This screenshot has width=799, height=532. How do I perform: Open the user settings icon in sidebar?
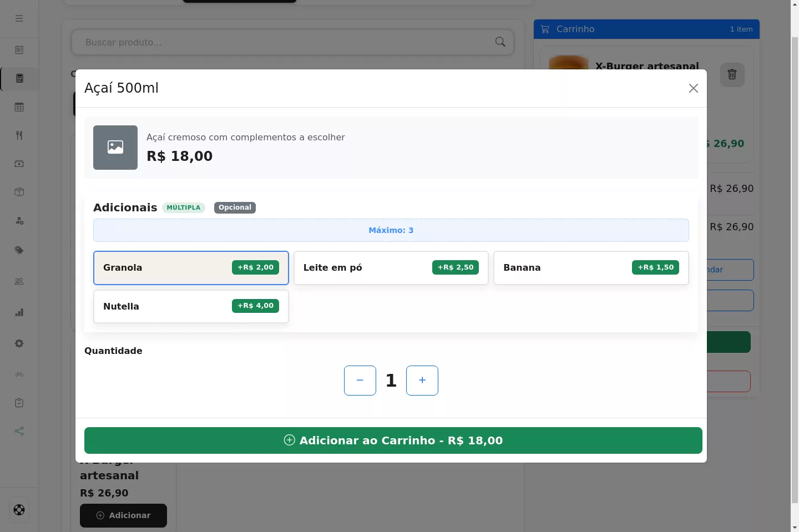click(19, 221)
